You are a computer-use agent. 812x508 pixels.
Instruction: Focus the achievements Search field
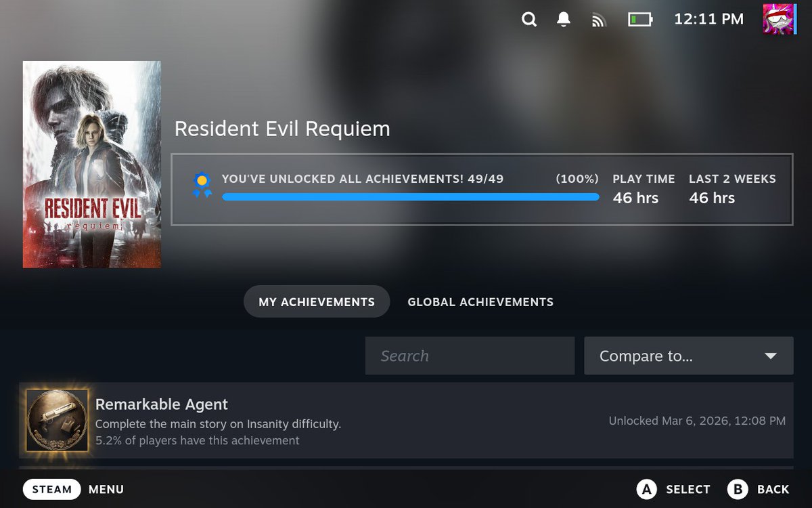click(470, 356)
